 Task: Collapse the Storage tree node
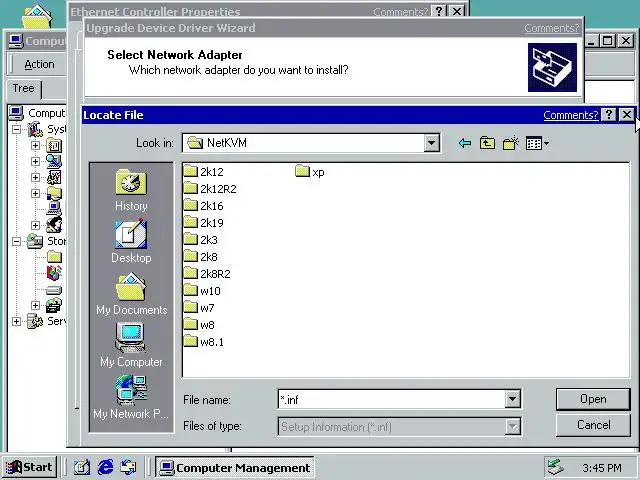click(16, 241)
